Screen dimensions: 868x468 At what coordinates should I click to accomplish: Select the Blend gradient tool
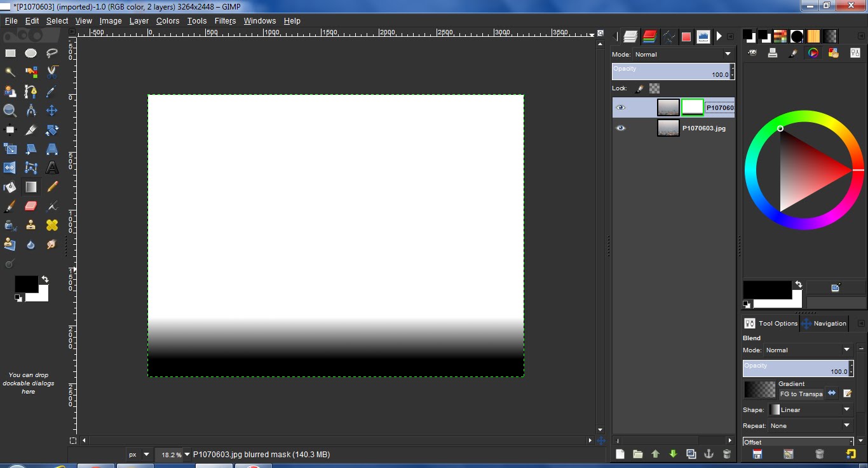(31, 187)
